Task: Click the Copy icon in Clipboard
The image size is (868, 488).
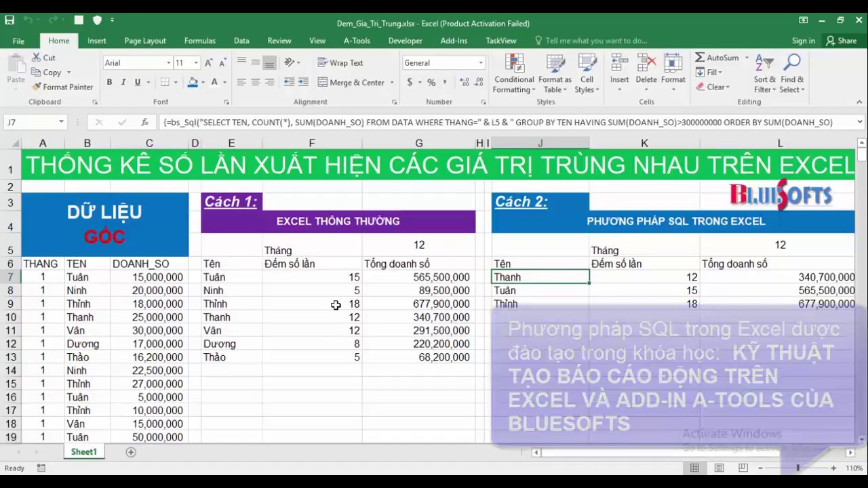Action: [x=35, y=73]
